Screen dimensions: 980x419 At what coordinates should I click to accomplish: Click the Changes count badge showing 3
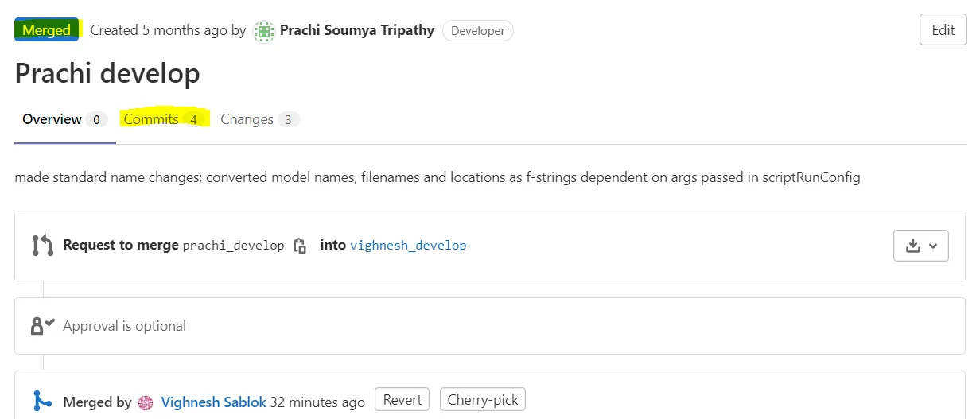point(289,120)
